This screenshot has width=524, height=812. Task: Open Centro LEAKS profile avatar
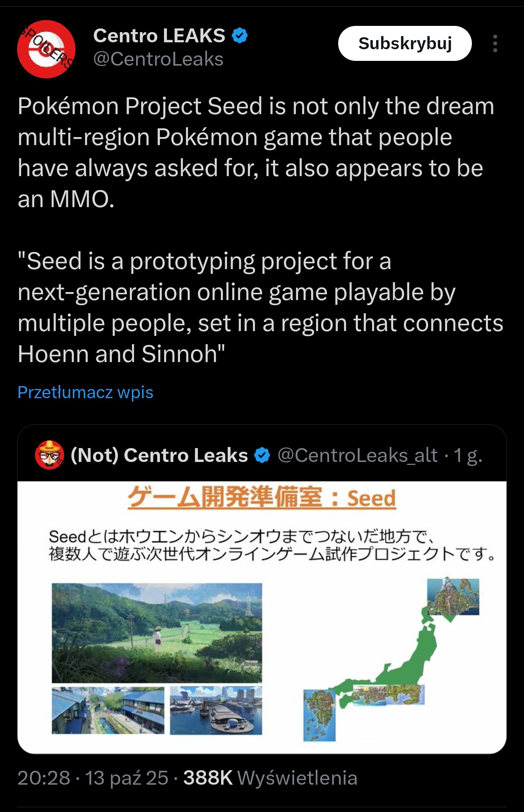(x=46, y=49)
